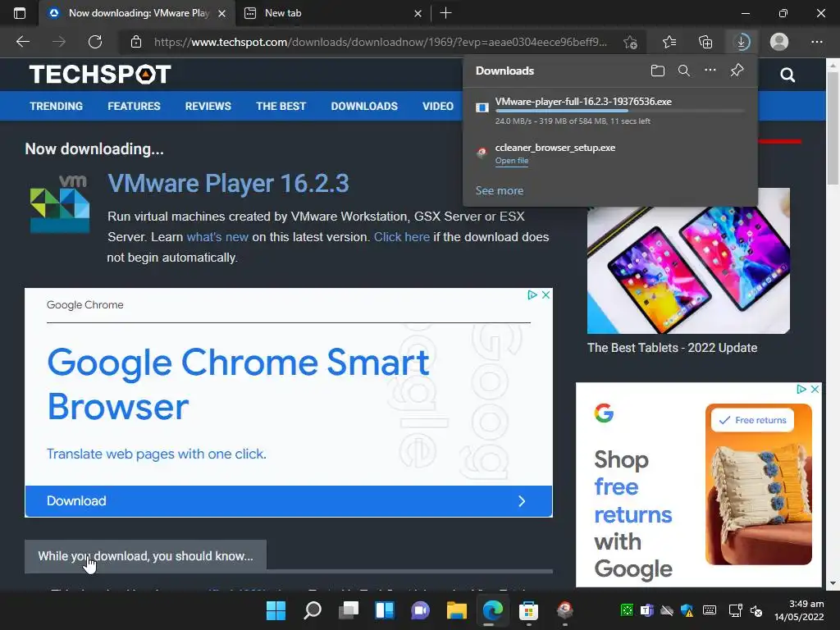Open taskbar clock and date
The height and width of the screenshot is (630, 840).
(x=799, y=610)
